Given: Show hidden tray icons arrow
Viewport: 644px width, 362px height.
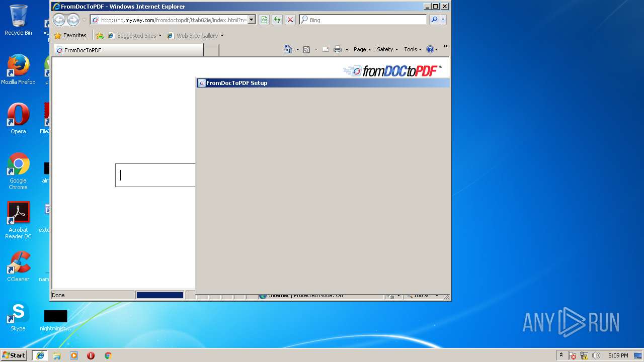Looking at the screenshot, I should (561, 355).
